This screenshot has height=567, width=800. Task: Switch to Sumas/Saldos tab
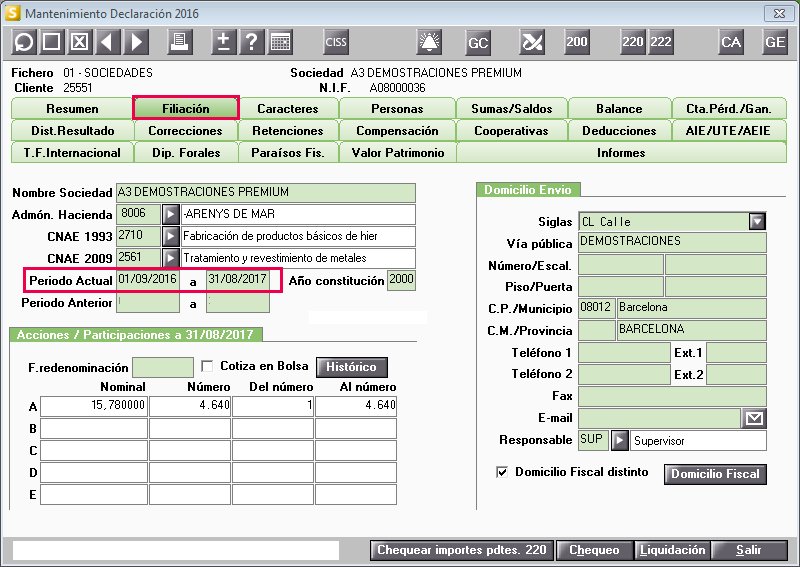512,108
